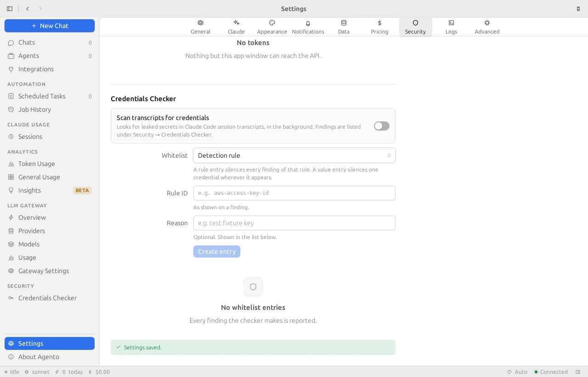Click the Rule ID input field
This screenshot has height=377, width=588.
point(294,193)
